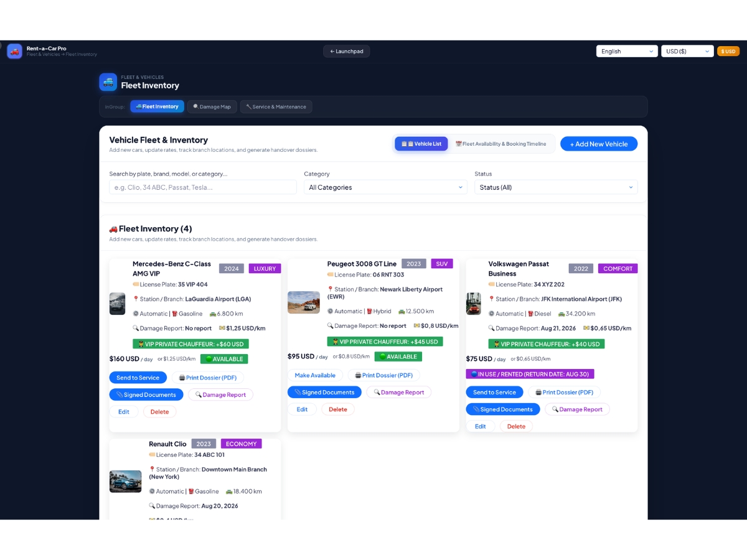The width and height of the screenshot is (747, 560).
Task: Open the Launchpad
Action: pos(346,51)
